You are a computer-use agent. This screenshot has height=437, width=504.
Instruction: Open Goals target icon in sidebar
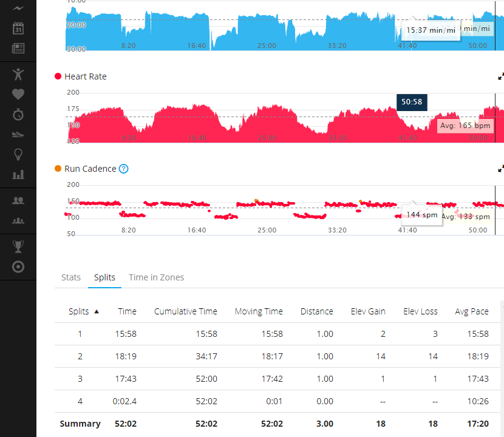(18, 266)
